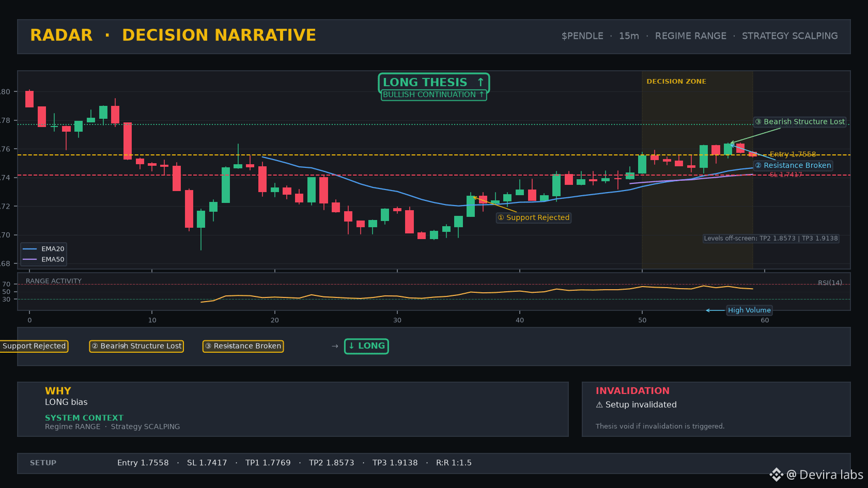868x488 pixels.
Task: Click the Support Rejected chart annotation
Action: pyautogui.click(x=534, y=217)
